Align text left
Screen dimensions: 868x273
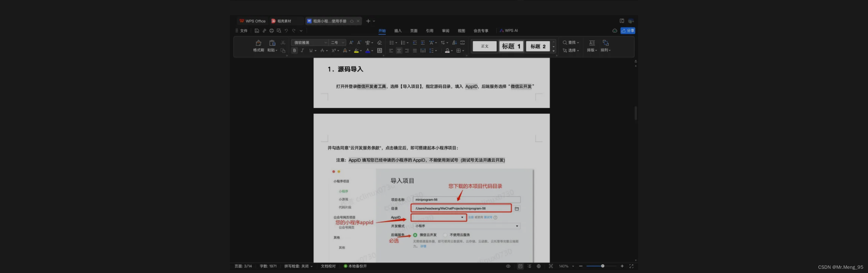pos(391,51)
